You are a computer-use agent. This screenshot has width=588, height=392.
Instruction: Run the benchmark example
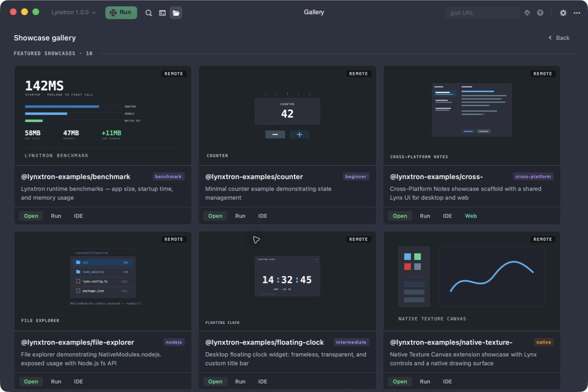[x=56, y=216]
